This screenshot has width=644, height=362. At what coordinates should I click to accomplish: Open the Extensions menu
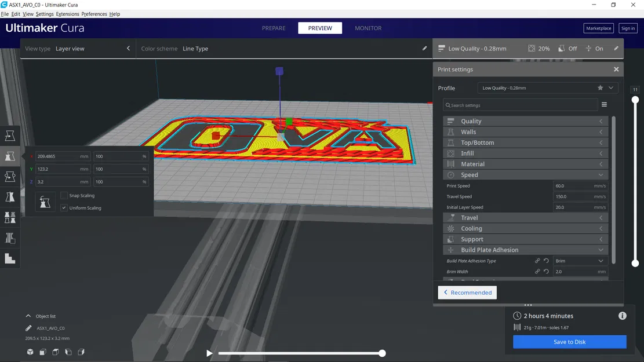[67, 14]
